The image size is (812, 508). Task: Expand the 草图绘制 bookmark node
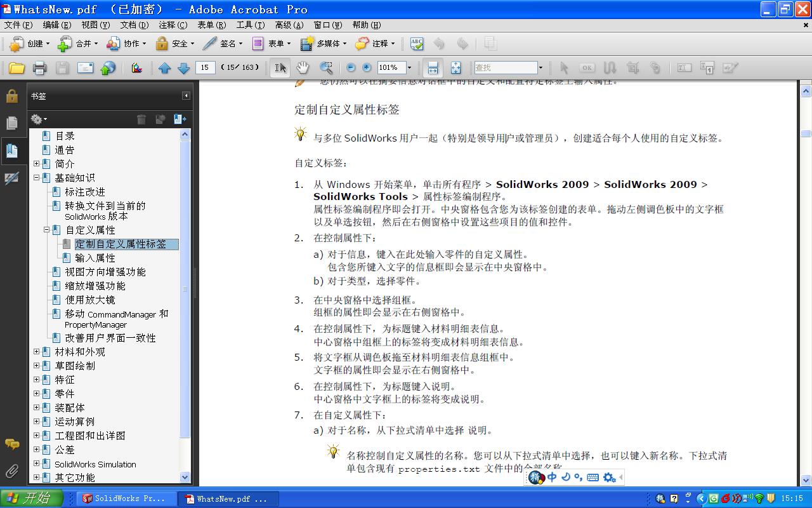tap(36, 366)
